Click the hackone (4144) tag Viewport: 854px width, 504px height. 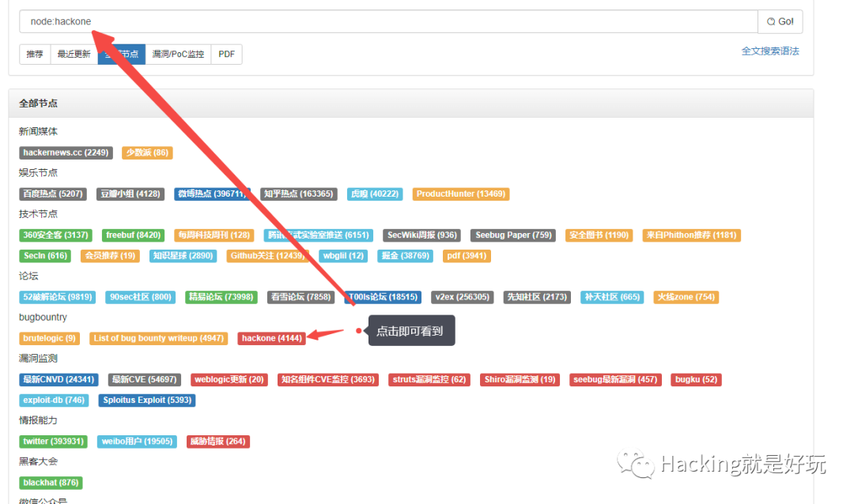point(272,339)
